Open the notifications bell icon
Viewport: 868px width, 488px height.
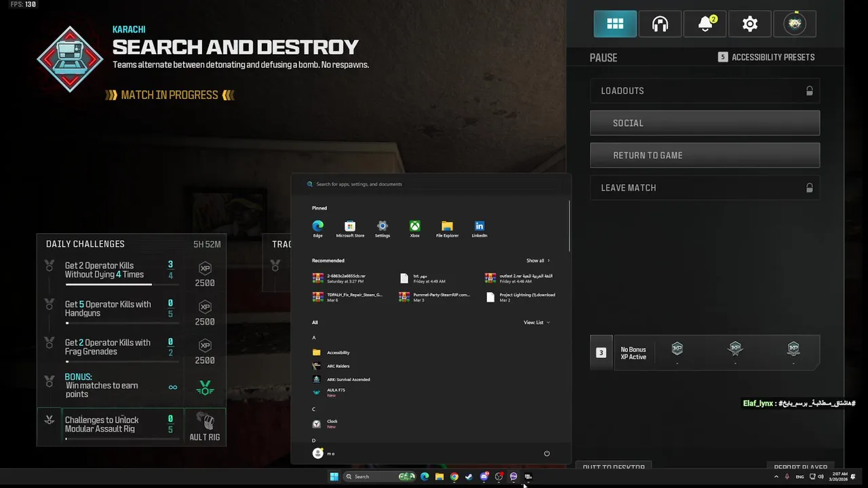(x=705, y=24)
